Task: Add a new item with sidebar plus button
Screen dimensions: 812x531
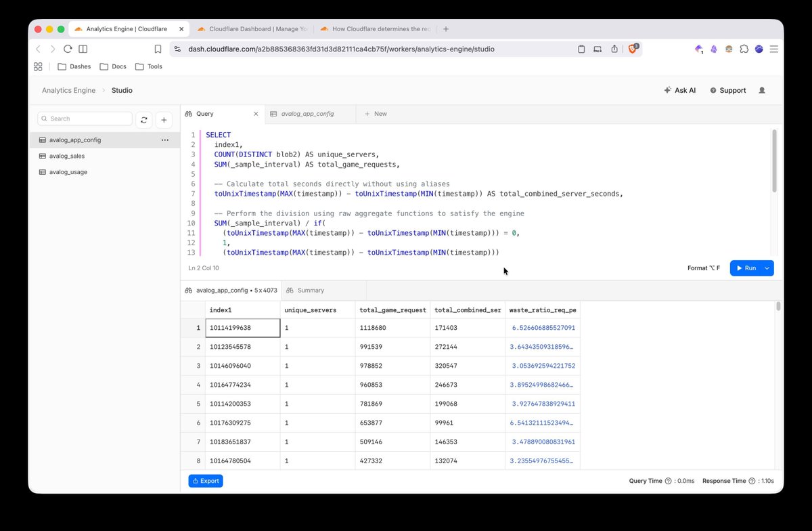Action: click(x=164, y=119)
